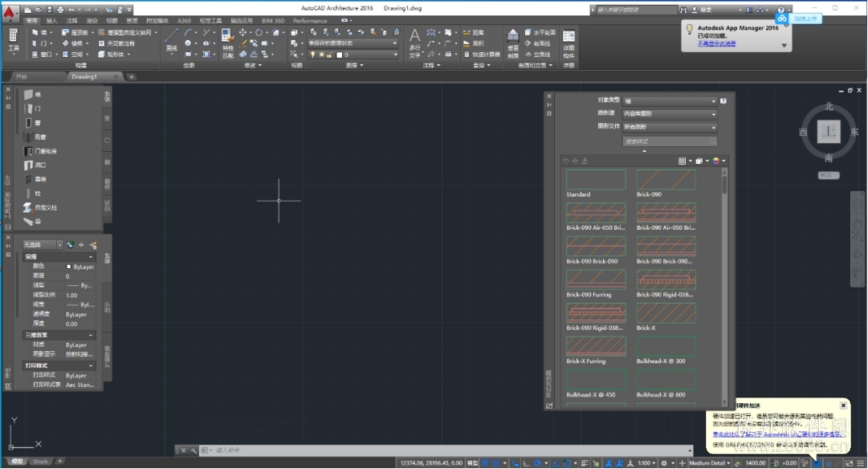Open the current layer dropdown showing 0
The height and width of the screenshot is (469, 868).
pos(352,55)
